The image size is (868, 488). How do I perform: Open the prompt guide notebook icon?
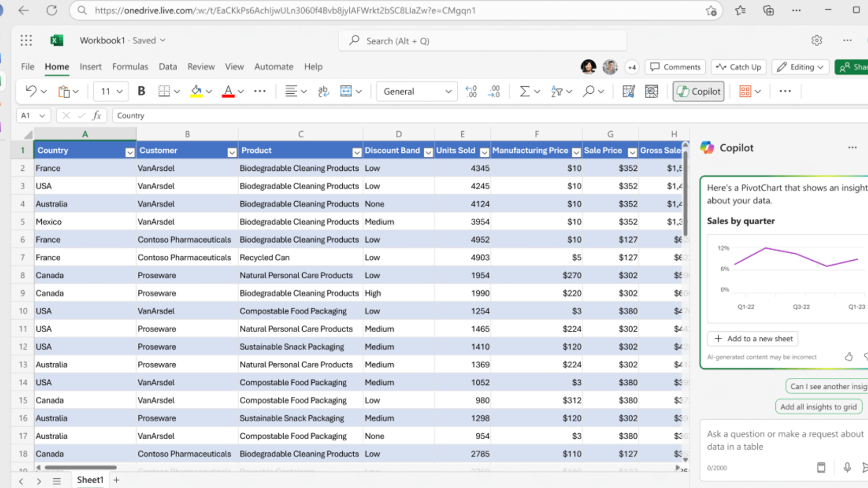click(821, 467)
